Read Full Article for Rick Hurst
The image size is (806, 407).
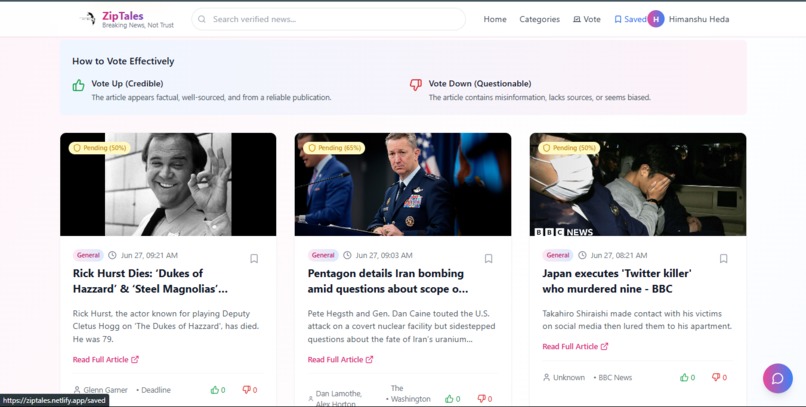coord(105,360)
